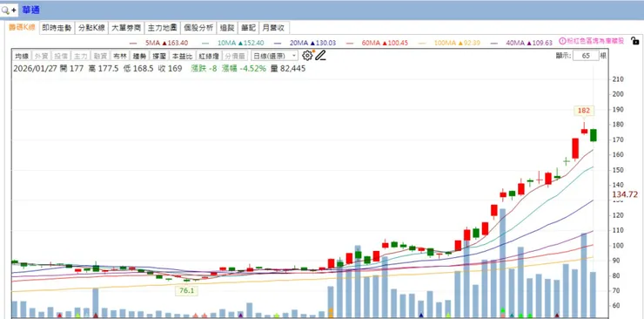This screenshot has height=319, width=644.
Task: Click the 收 169 closing price text
Action: click(170, 69)
